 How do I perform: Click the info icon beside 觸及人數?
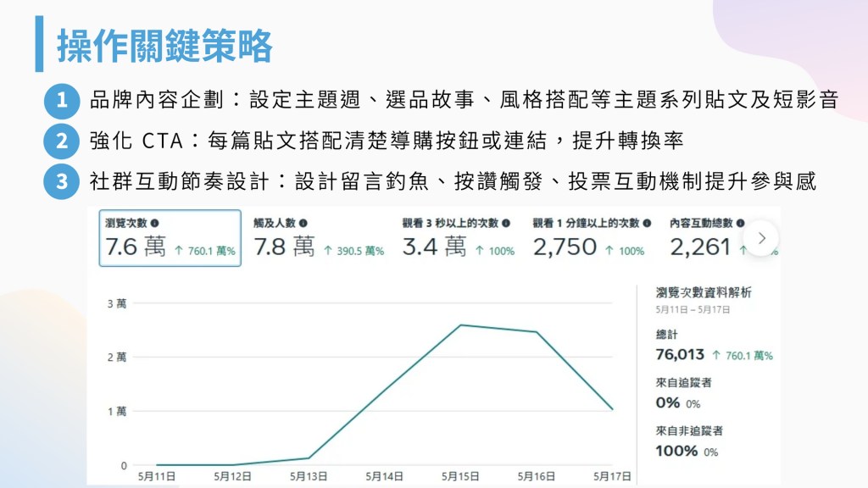click(x=303, y=223)
